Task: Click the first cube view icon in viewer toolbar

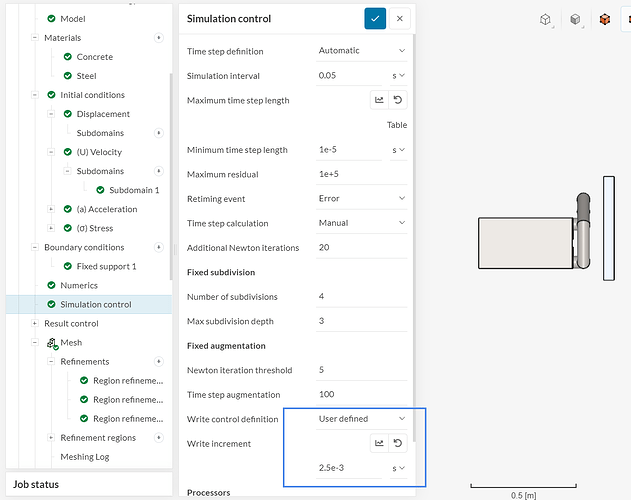Action: point(546,19)
